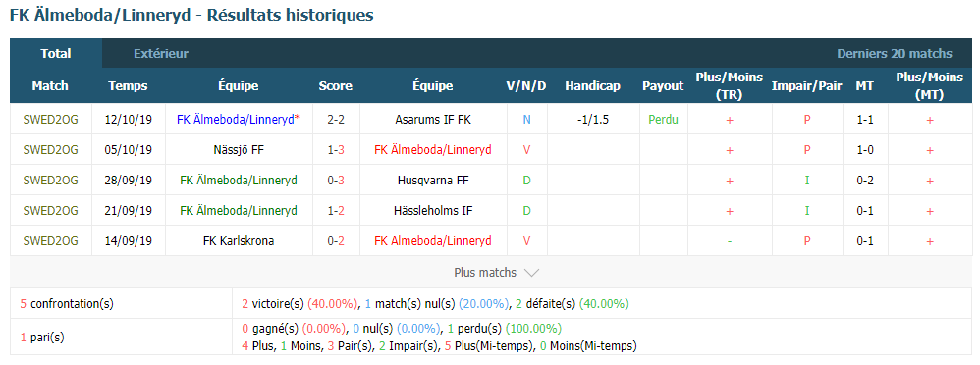This screenshot has width=980, height=365.
Task: Switch to the Extérieur tab
Action: (161, 54)
